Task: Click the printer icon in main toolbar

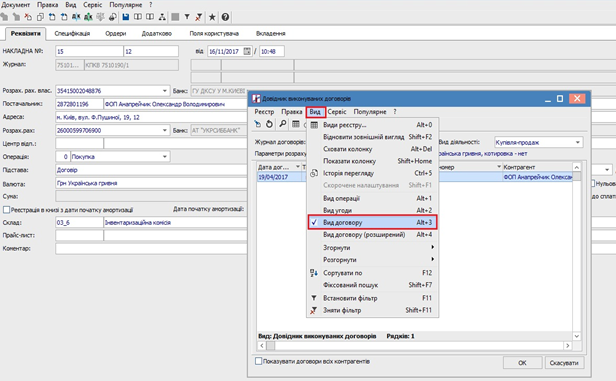Action: point(113,17)
